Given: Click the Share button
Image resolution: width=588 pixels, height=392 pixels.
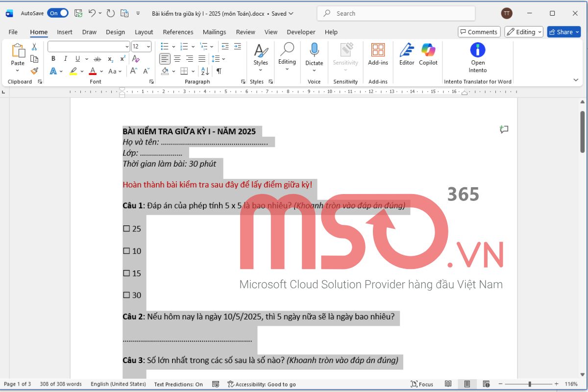Looking at the screenshot, I should (564, 32).
